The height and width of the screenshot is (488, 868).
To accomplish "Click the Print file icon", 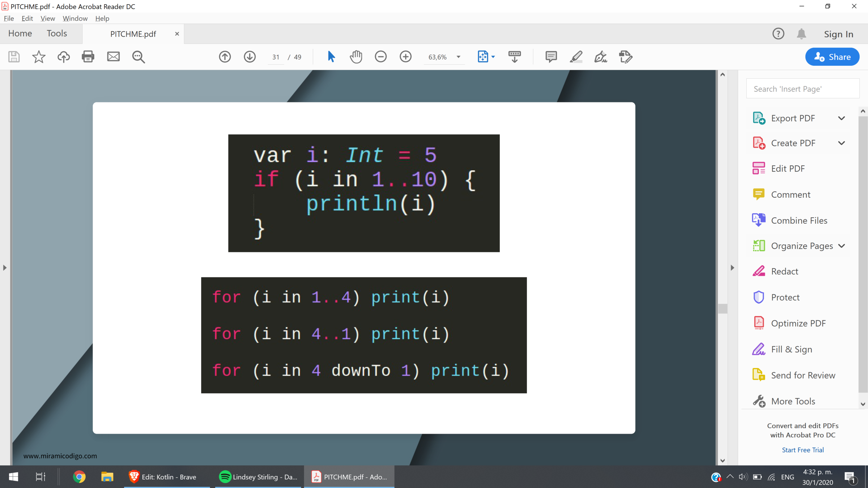I will (88, 57).
